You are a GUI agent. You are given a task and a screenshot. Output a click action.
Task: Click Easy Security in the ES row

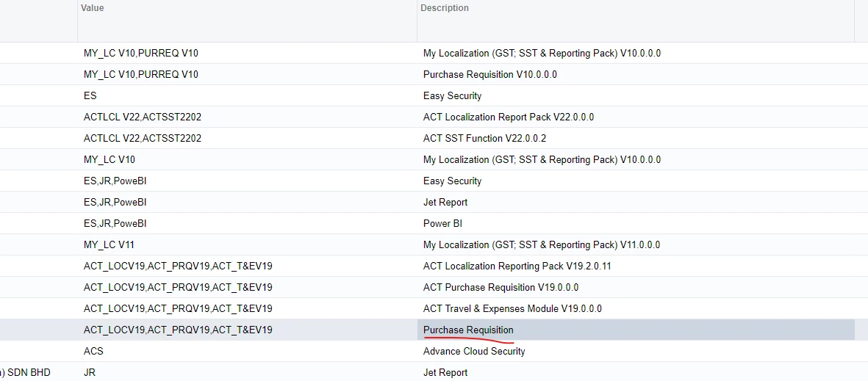click(x=636, y=95)
